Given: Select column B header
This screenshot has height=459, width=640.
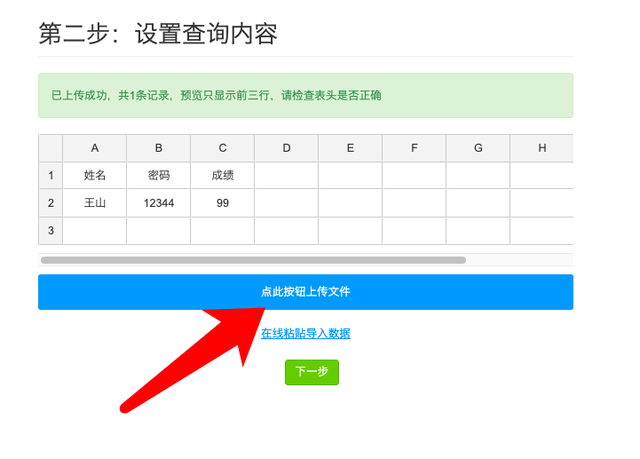Looking at the screenshot, I should pos(159,148).
